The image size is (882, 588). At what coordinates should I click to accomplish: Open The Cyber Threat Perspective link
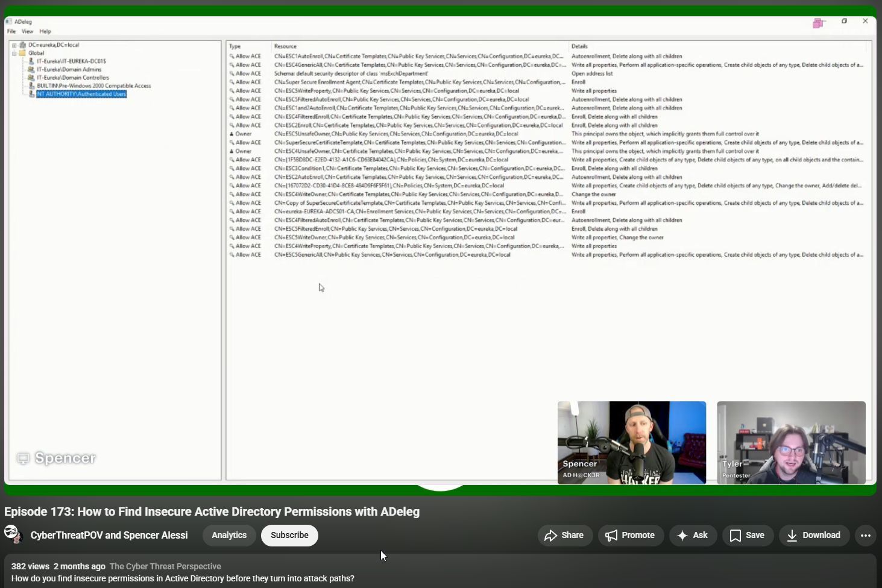point(165,566)
